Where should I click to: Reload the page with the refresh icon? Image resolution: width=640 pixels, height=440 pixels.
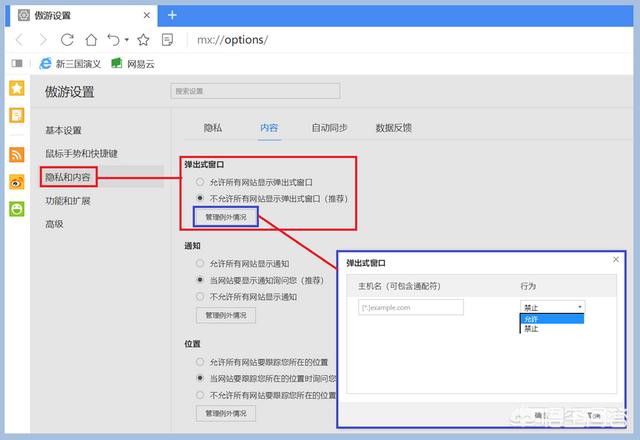coord(67,40)
